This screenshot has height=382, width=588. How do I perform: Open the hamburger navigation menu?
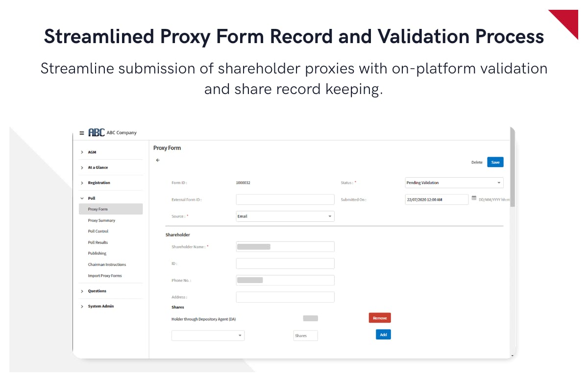tap(82, 133)
